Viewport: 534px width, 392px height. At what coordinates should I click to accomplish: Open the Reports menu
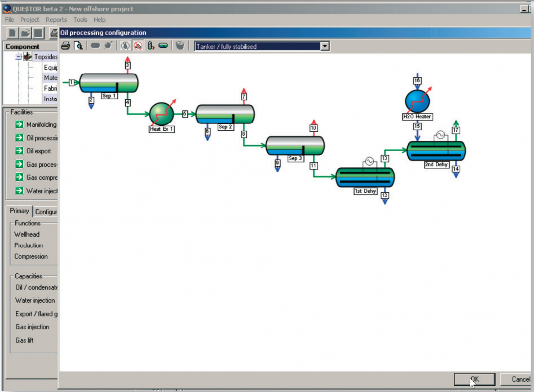click(56, 20)
